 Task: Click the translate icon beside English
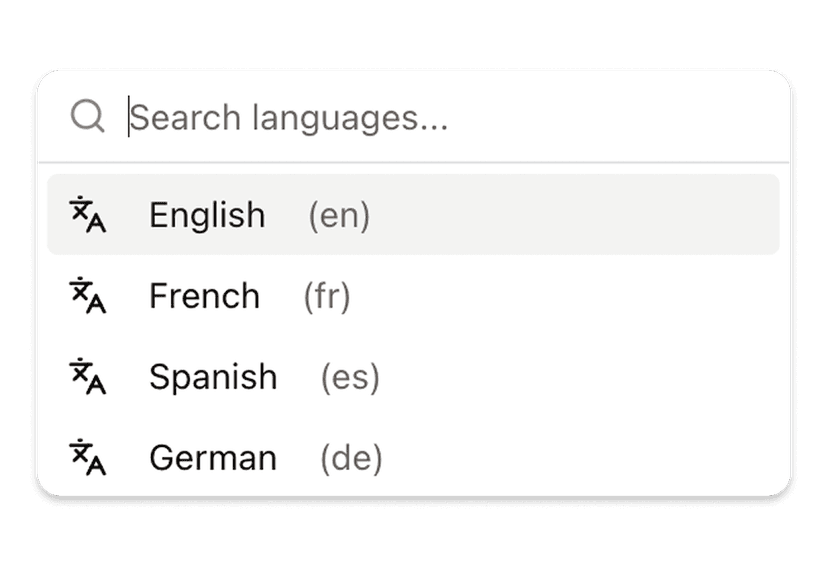point(88,215)
